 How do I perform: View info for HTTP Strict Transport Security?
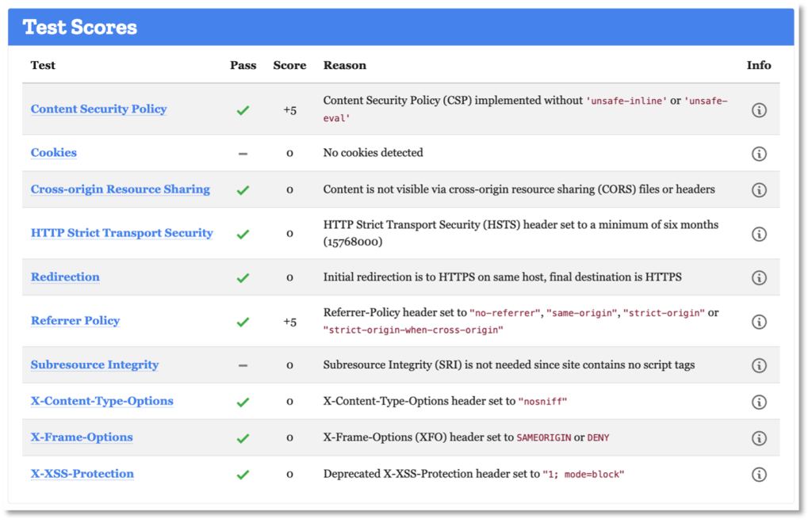click(759, 234)
